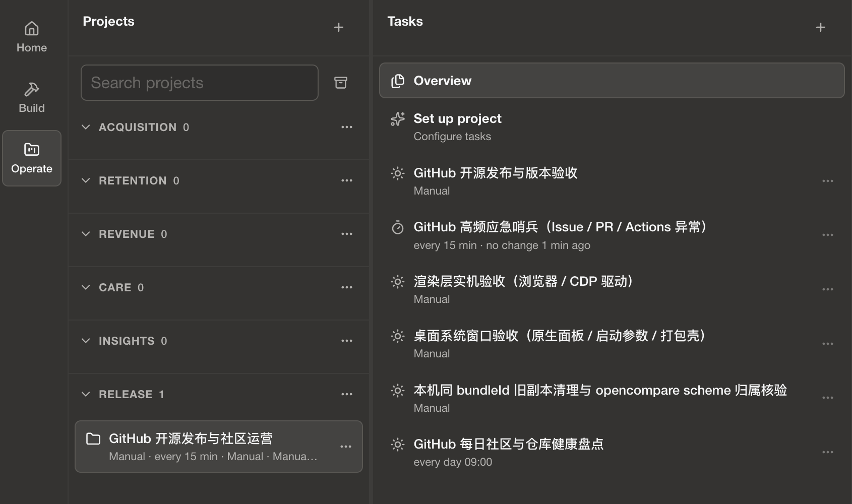Collapse the RETENTION group chevron
This screenshot has width=852, height=504.
[86, 180]
